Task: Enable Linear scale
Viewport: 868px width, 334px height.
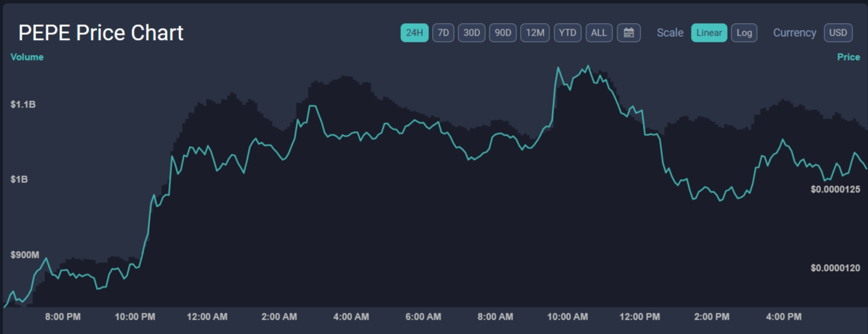Action: 708,33
